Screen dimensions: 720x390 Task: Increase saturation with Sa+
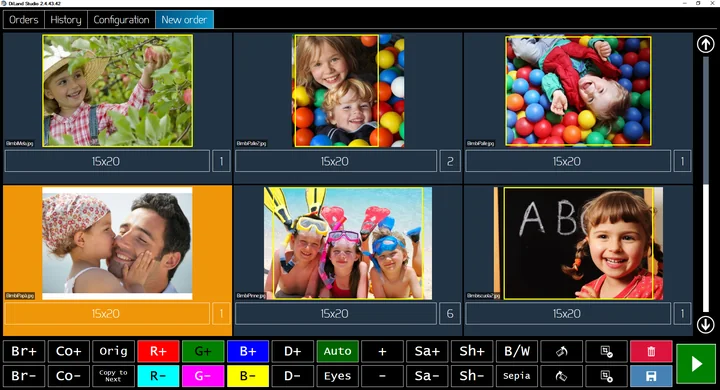(x=427, y=351)
